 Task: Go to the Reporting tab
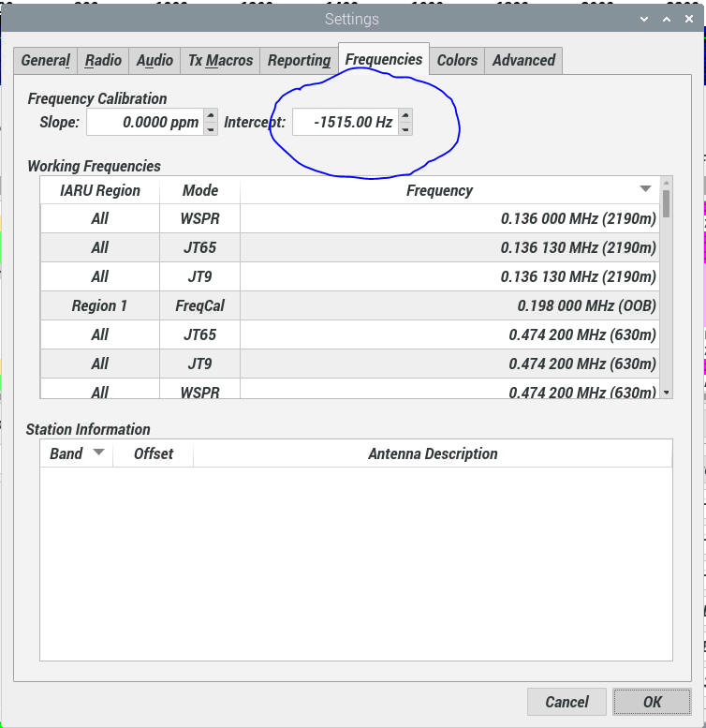[x=299, y=60]
